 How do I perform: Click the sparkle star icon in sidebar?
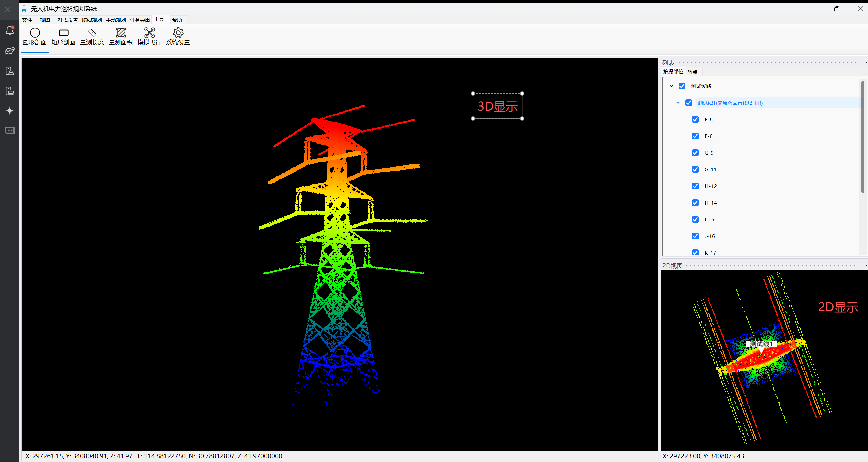pyautogui.click(x=10, y=111)
